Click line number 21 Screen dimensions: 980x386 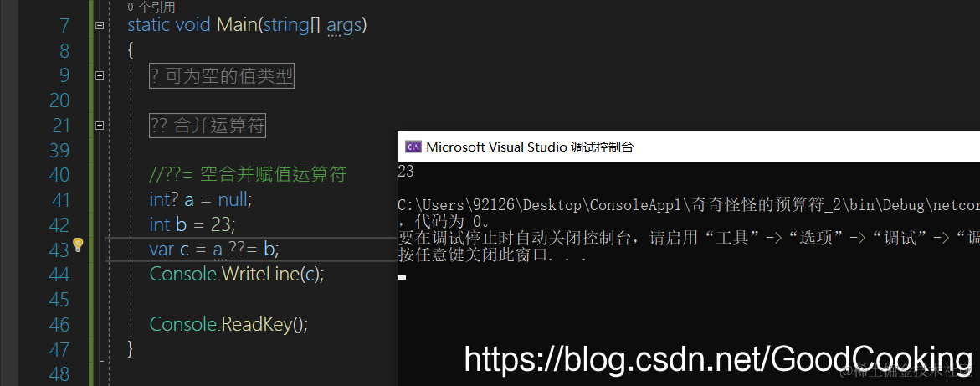59,126
